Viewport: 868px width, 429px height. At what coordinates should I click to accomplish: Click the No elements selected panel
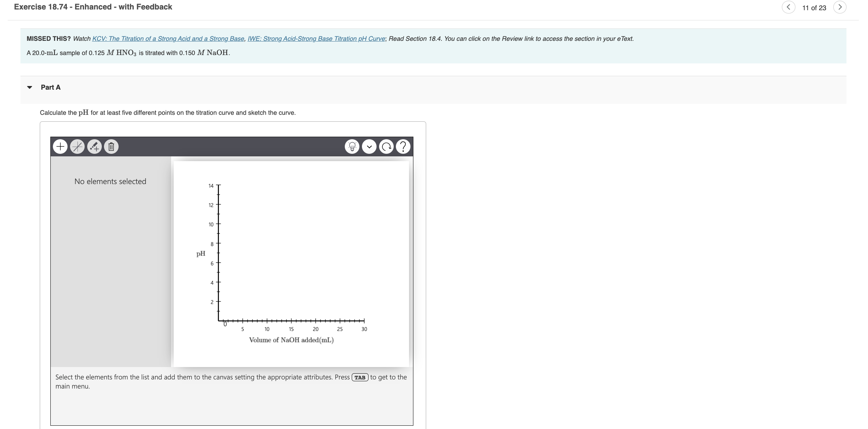click(110, 182)
